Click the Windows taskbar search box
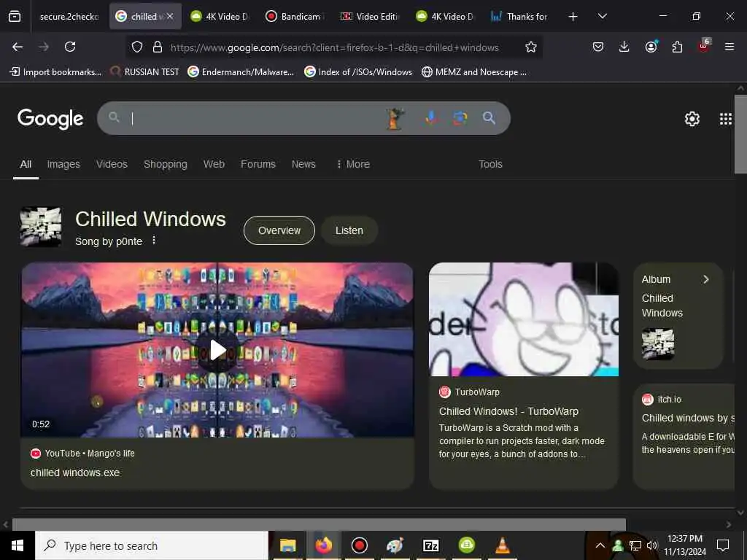 152,545
